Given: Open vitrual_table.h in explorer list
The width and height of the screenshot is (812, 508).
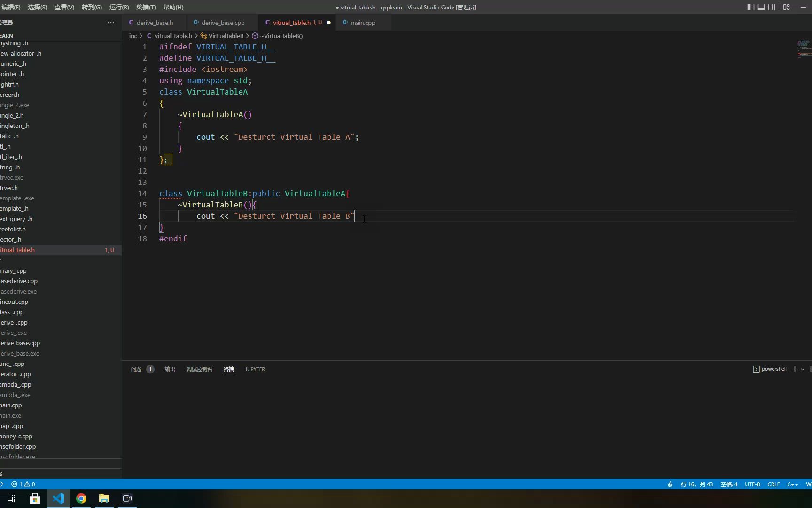Looking at the screenshot, I should 61,250.
